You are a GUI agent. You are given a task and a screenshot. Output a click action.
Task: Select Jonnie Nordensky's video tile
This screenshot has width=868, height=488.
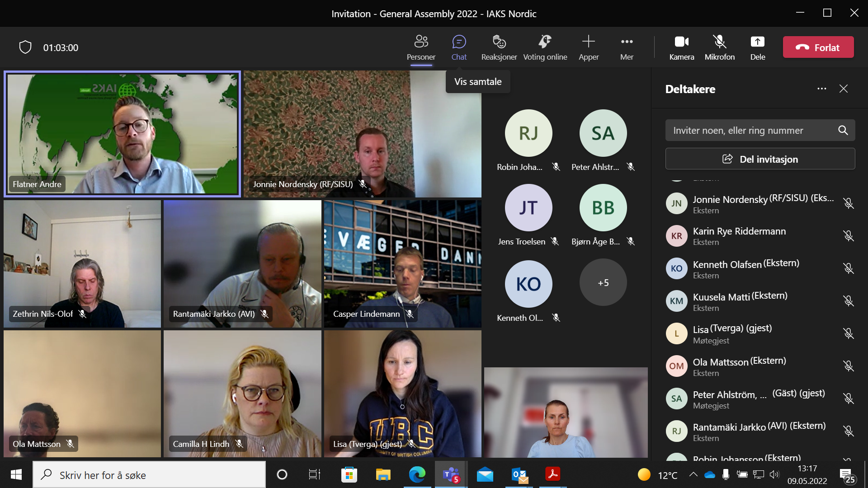[x=363, y=134]
